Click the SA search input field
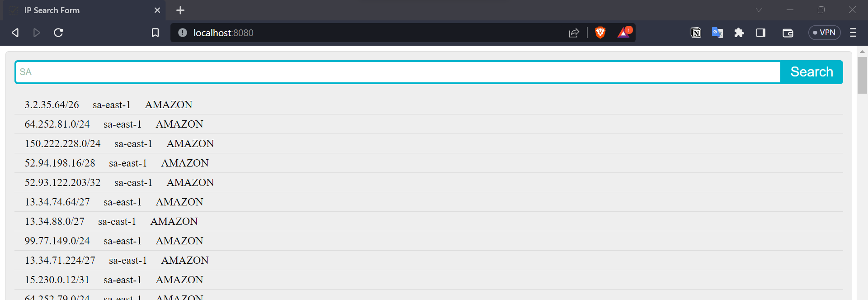 tap(398, 72)
